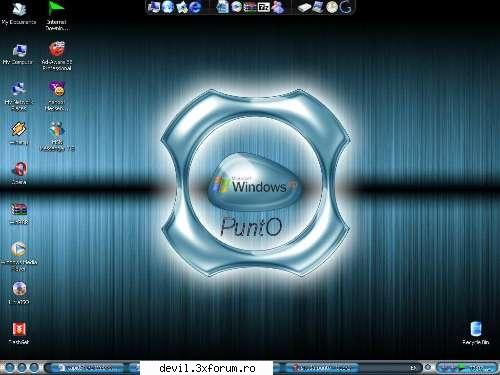
Task: Open WinRAR desktop shortcut
Action: (x=19, y=213)
